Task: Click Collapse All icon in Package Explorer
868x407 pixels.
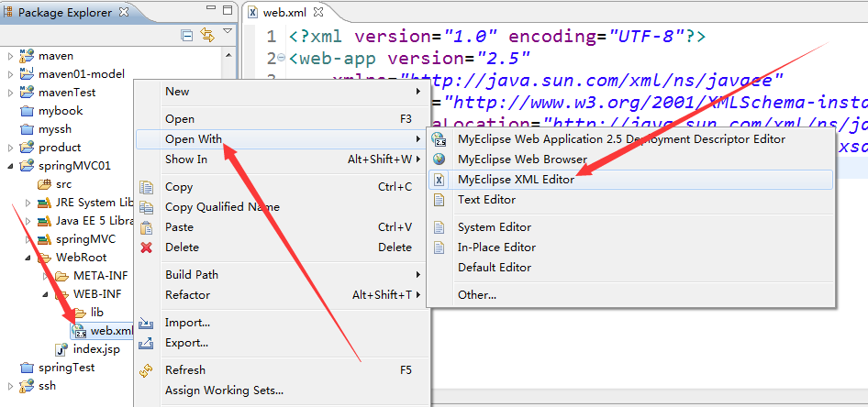Action: (x=188, y=36)
